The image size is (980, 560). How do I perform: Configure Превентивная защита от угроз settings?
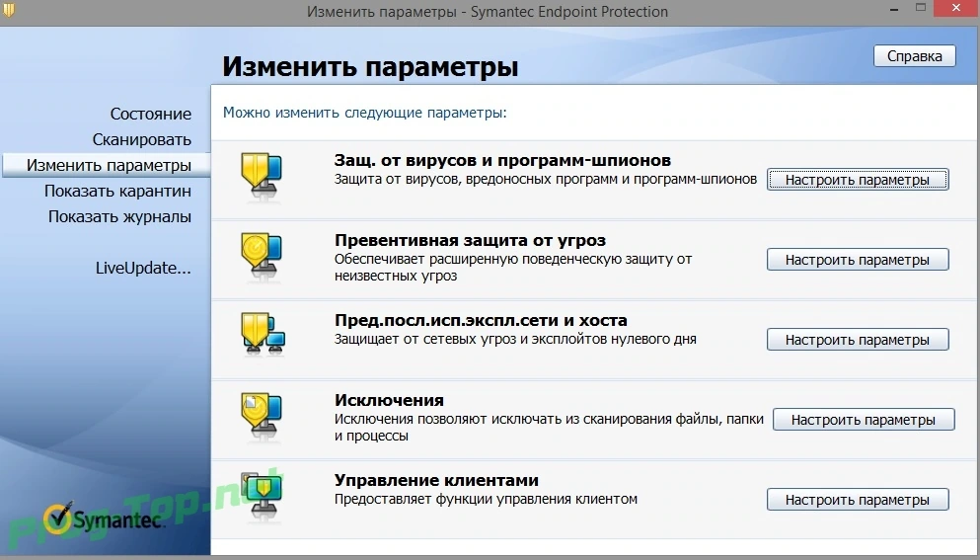click(858, 260)
